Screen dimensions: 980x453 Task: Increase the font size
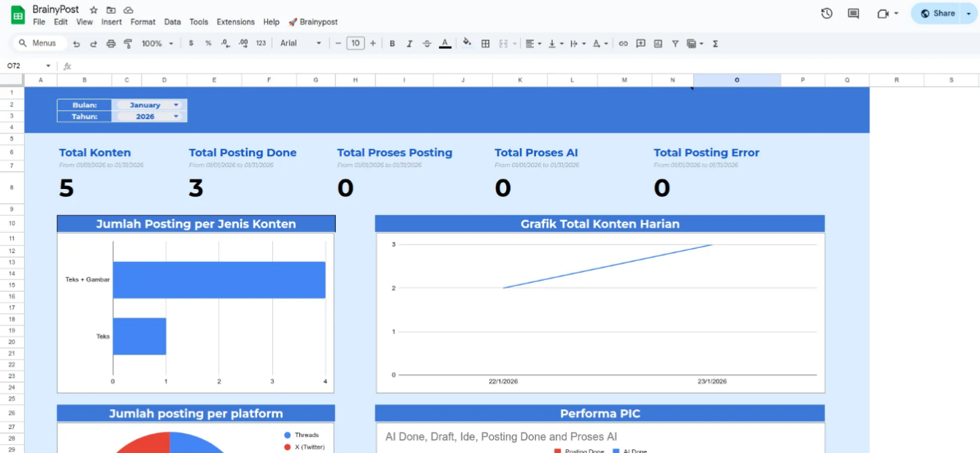coord(373,44)
